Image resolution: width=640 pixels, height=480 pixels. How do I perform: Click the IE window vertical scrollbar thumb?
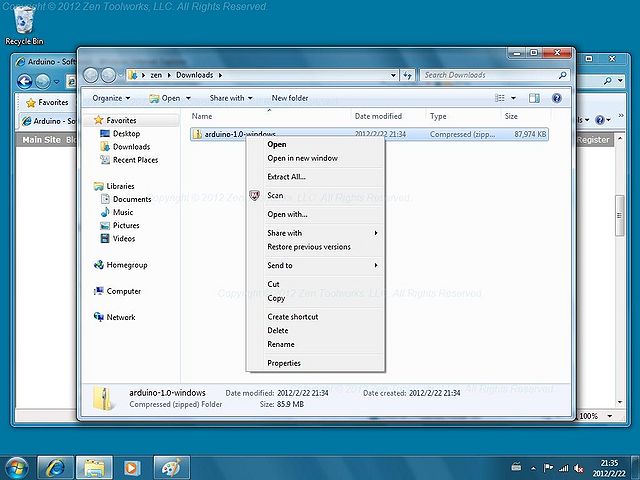point(620,215)
